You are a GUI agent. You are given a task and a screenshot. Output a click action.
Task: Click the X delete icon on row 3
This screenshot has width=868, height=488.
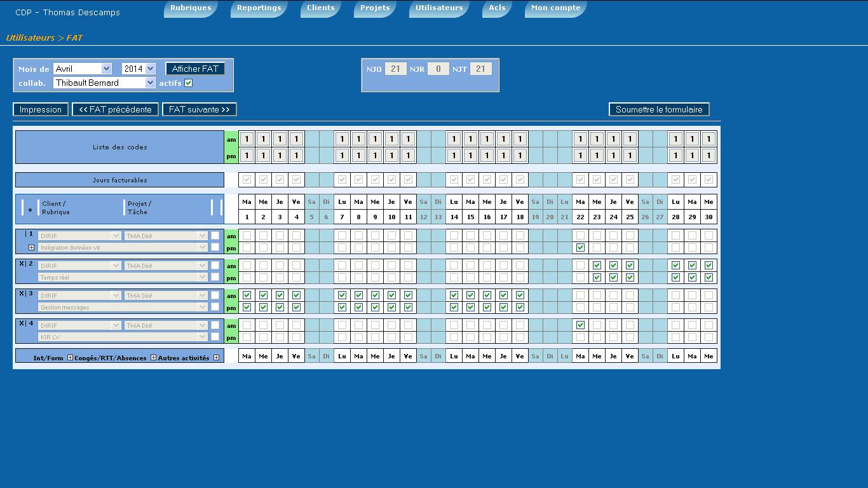click(x=21, y=293)
